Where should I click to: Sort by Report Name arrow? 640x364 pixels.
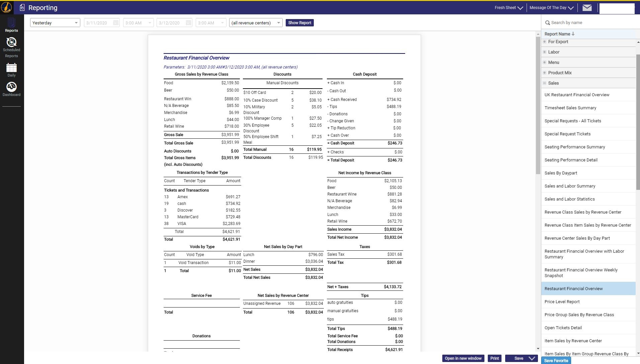pyautogui.click(x=573, y=34)
